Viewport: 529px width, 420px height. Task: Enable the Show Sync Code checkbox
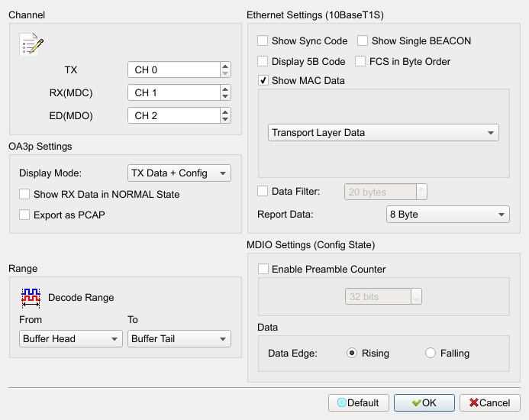pos(263,40)
